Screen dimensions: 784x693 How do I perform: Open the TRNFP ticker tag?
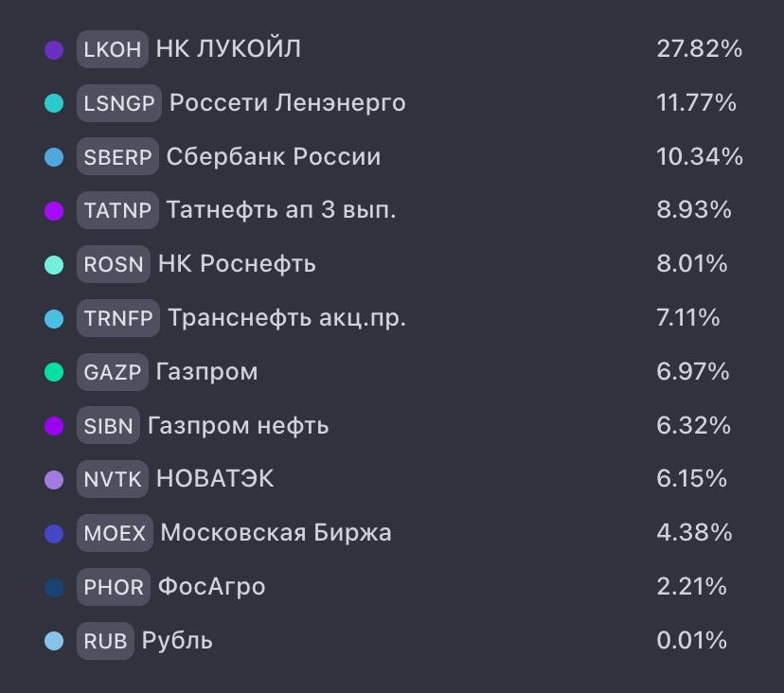coord(118,318)
